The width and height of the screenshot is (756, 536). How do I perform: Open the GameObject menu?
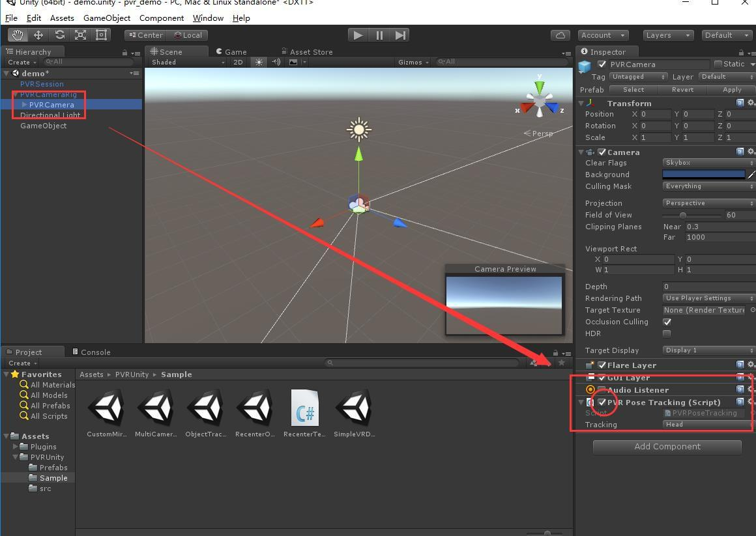point(107,18)
